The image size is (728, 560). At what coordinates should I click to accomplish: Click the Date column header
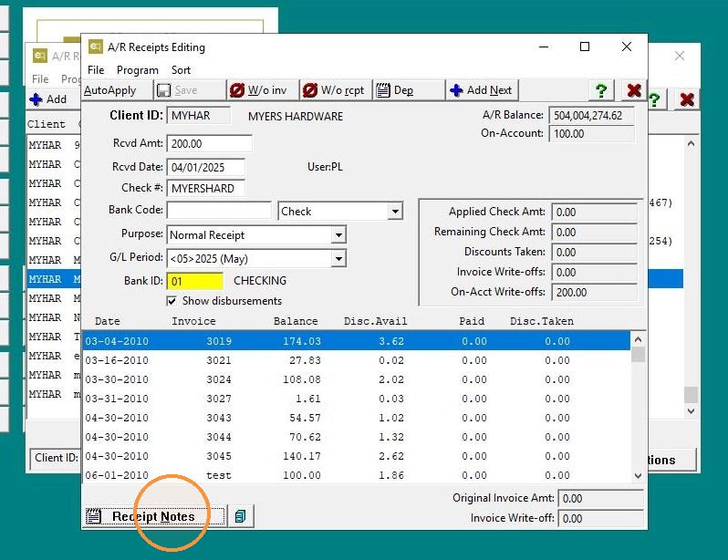click(108, 321)
